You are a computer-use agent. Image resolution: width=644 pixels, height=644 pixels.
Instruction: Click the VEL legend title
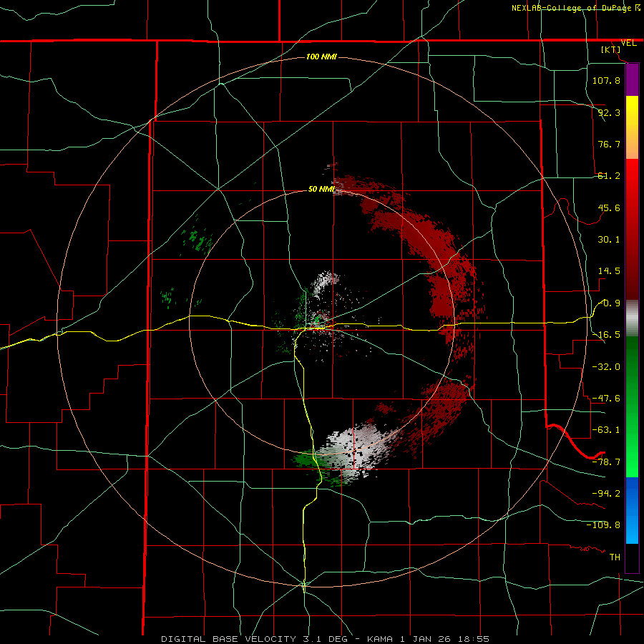point(628,43)
